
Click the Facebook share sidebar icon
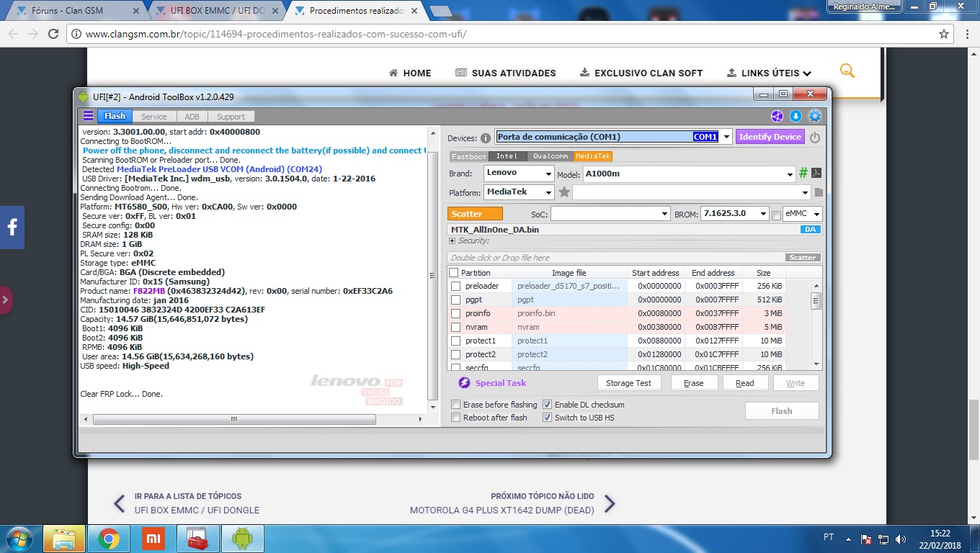pyautogui.click(x=12, y=228)
